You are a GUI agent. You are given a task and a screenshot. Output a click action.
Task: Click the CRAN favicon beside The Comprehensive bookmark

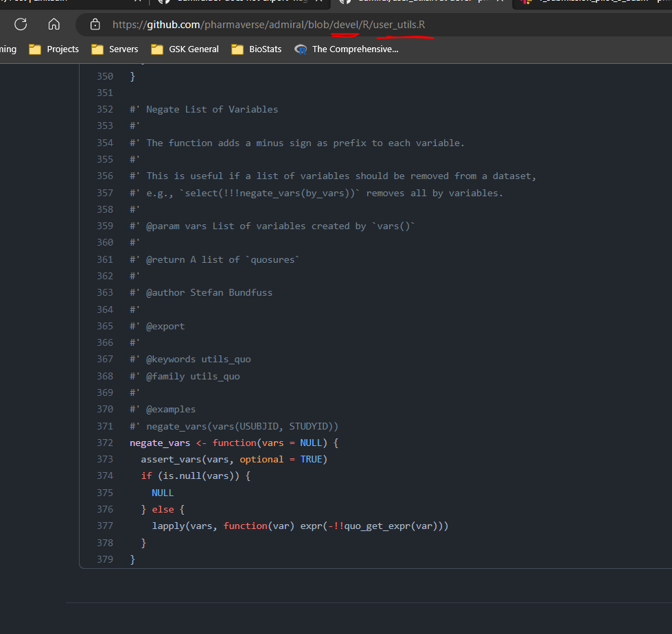pos(300,49)
